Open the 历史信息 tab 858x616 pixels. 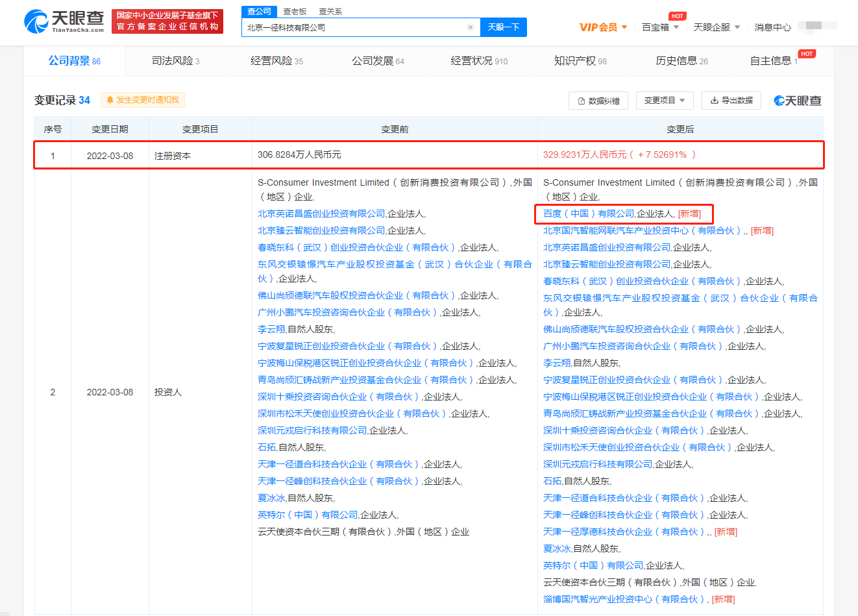681,61
